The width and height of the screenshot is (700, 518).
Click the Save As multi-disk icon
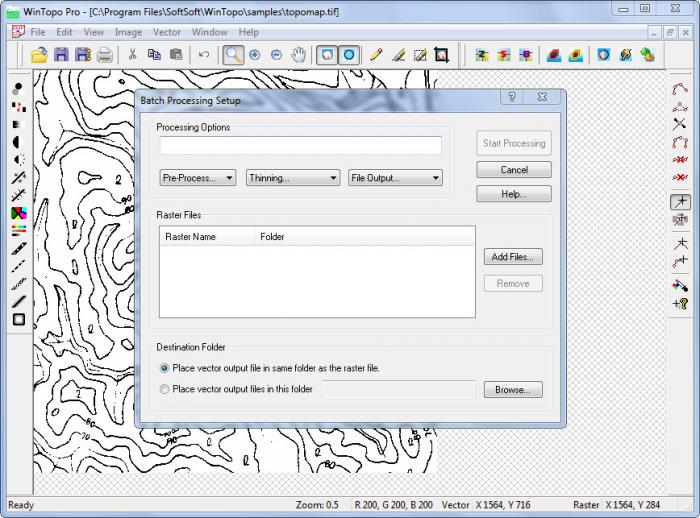[83, 55]
